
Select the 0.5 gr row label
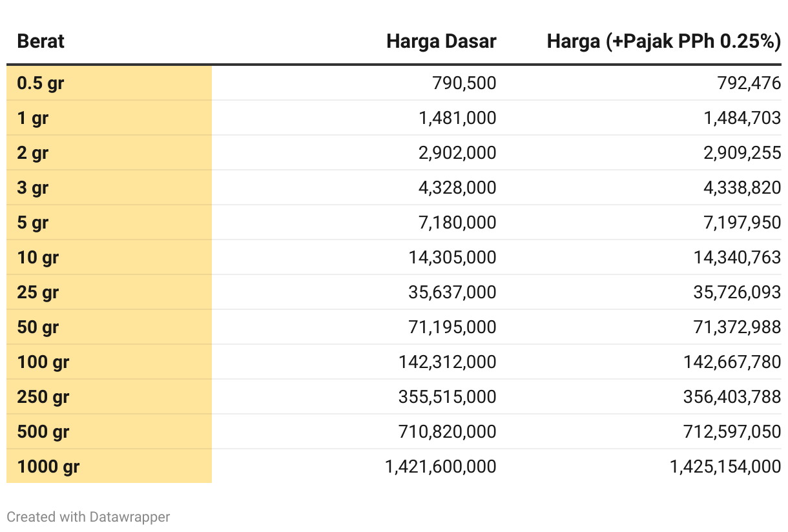109,83
